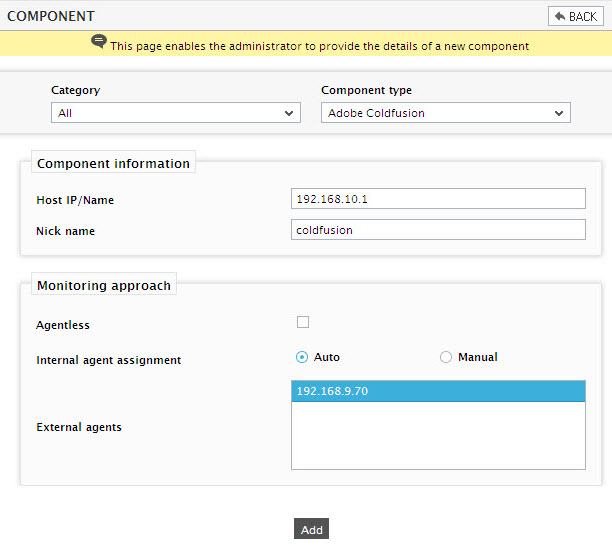
Task: Click the Component information heading
Action: pyautogui.click(x=113, y=163)
